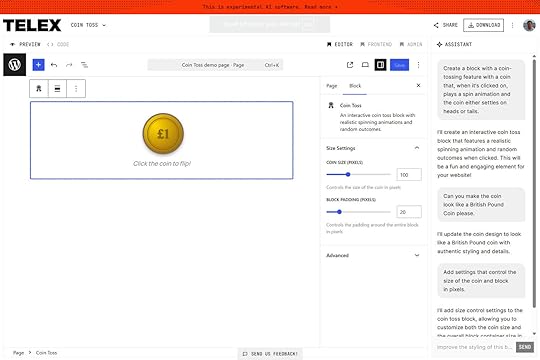Click the Coin Toss block icon in sidebar
The image size is (540, 360).
tap(331, 105)
